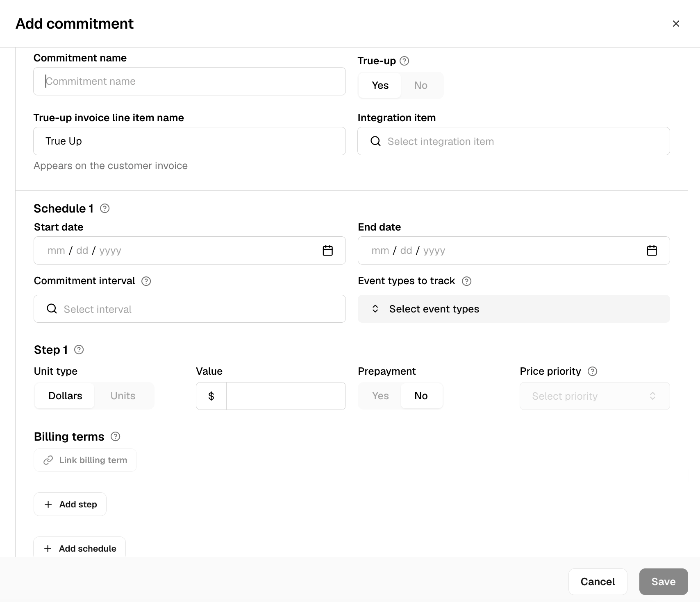Screen dimensions: 700x602
Task: Click the Commitment interval help icon
Action: pos(146,281)
